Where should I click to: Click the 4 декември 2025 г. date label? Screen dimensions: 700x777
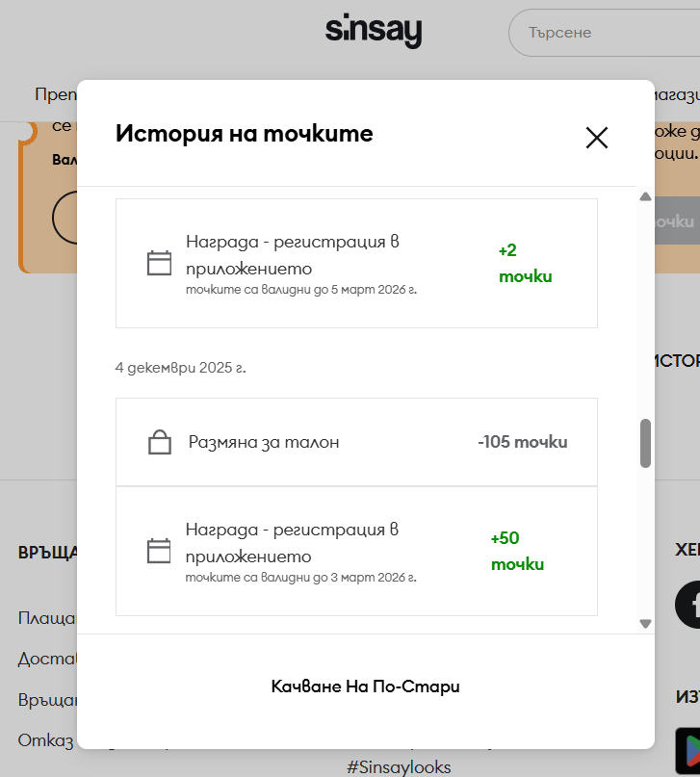[x=180, y=368]
